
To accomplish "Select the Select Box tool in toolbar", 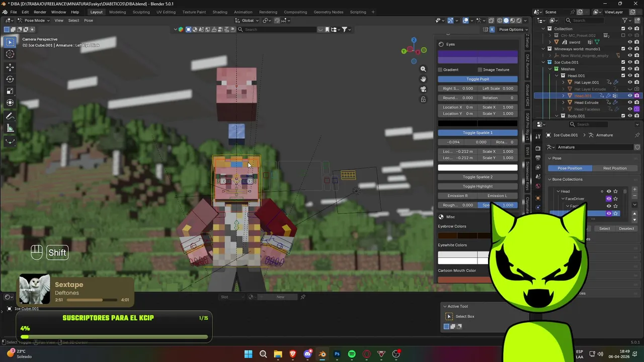I will [10, 42].
